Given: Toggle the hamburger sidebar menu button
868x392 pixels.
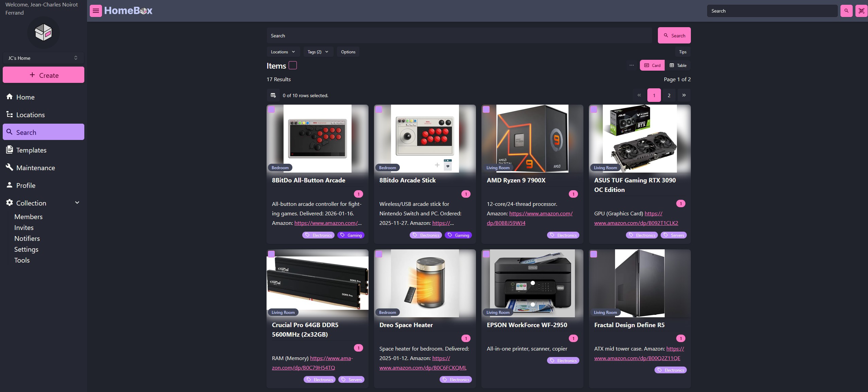Looking at the screenshot, I should pos(96,11).
